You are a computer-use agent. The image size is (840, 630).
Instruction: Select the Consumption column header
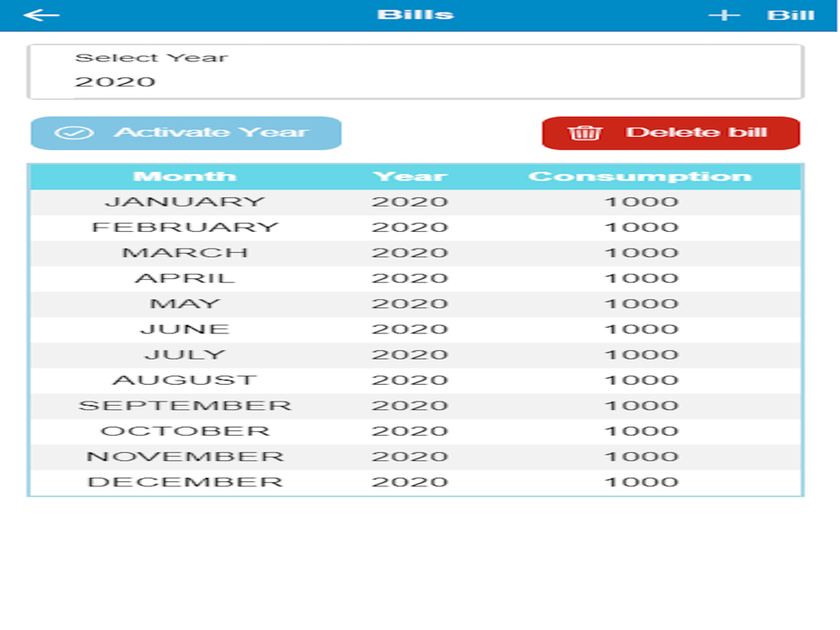pyautogui.click(x=640, y=176)
